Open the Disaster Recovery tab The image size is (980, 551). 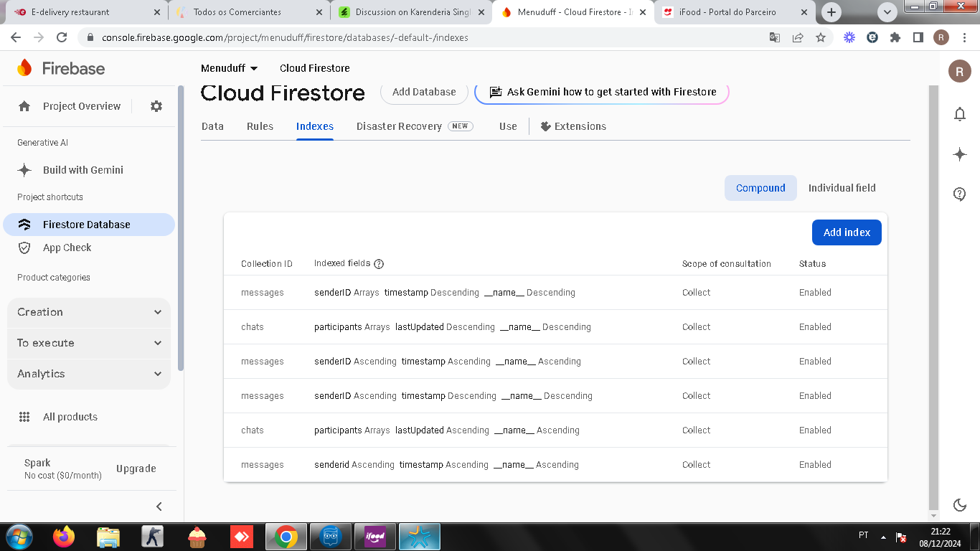(x=415, y=126)
